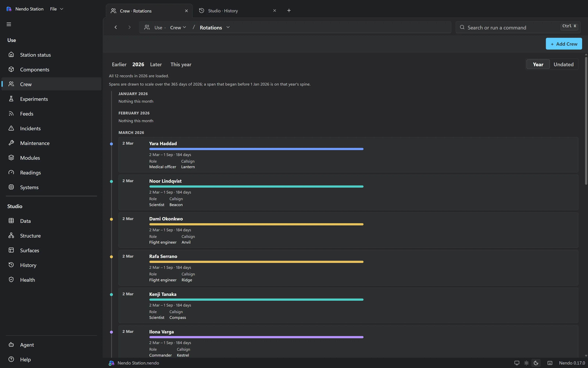Click the Readings gauge icon

(11, 172)
